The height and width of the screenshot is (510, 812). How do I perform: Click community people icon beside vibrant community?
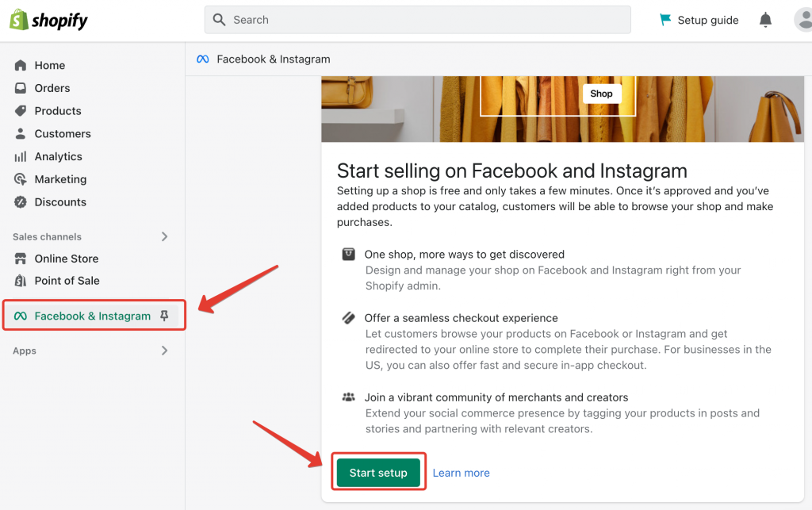tap(349, 397)
